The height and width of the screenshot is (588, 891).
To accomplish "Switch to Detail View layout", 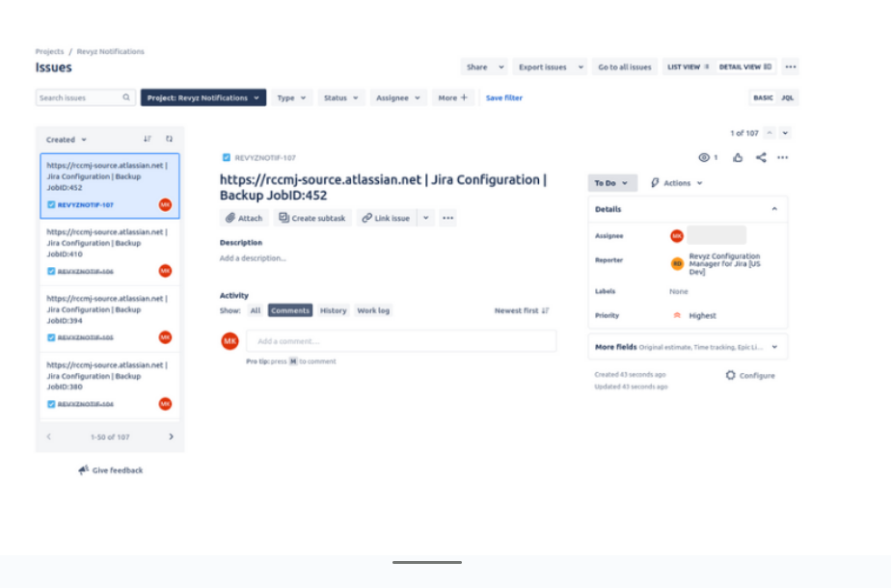I will (745, 67).
